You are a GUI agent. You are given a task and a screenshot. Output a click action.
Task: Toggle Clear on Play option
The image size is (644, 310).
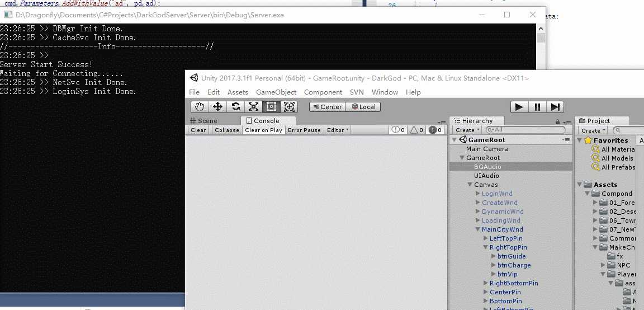pos(263,130)
